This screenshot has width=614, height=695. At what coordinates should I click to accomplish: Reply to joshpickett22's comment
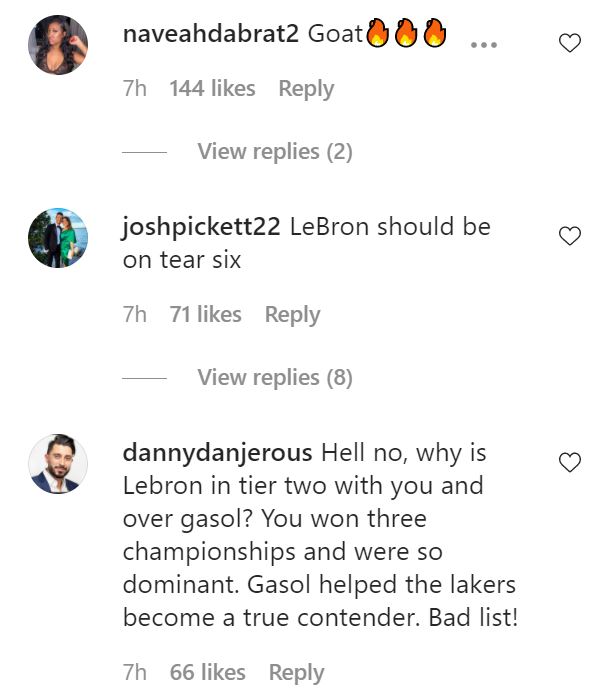tap(292, 315)
